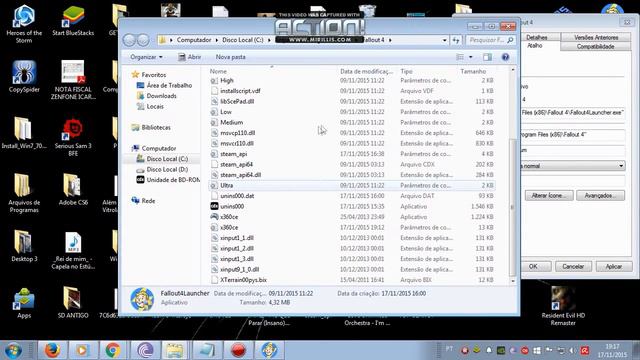Click target path field in properties dialog

point(573,113)
